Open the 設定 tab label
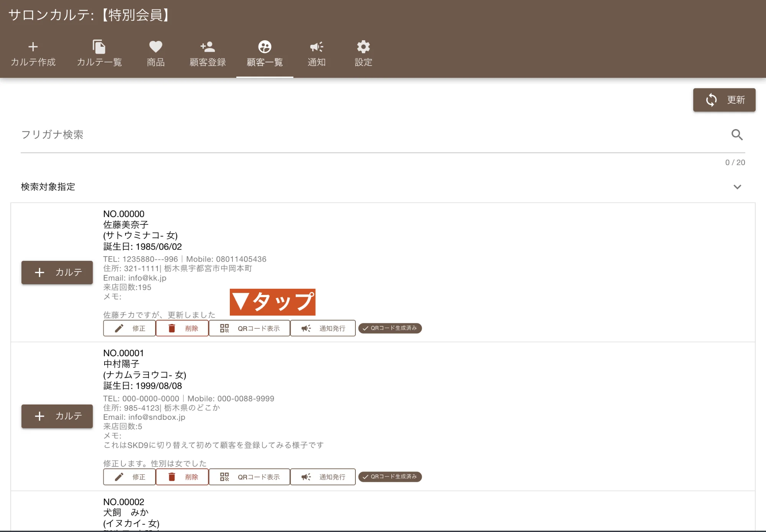This screenshot has height=532, width=766. 363,62
